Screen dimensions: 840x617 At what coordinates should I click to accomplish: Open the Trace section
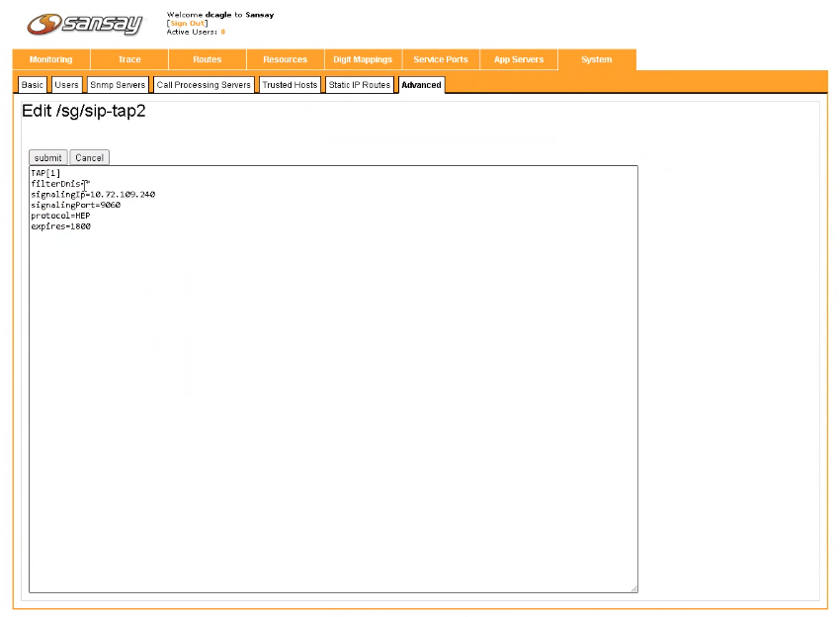[x=128, y=59]
